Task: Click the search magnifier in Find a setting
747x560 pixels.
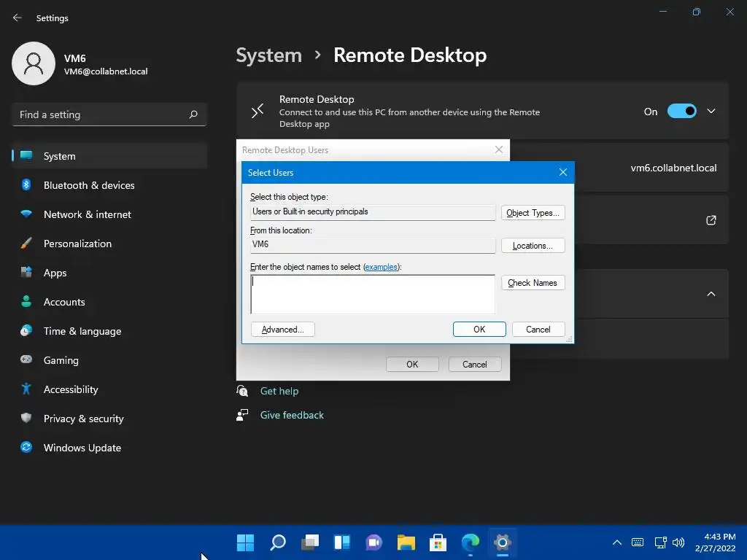Action: (x=193, y=114)
